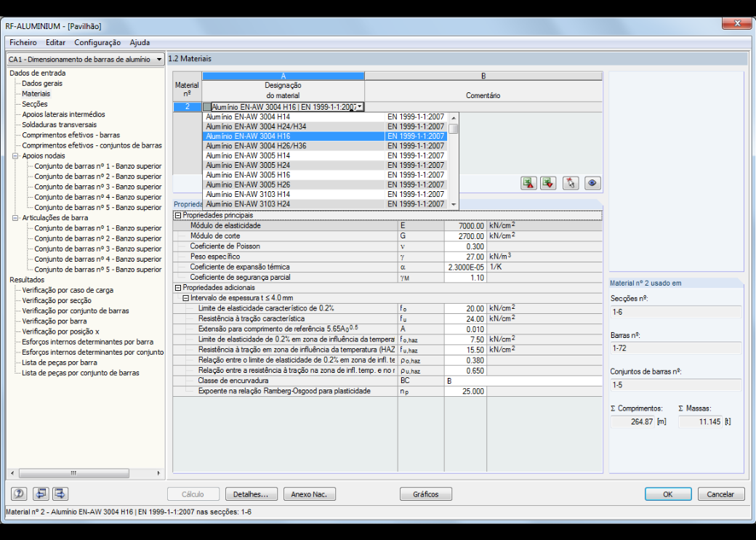Choose Alumínio EN-AW 3005 H16 from list
The image size is (756, 540).
click(325, 174)
